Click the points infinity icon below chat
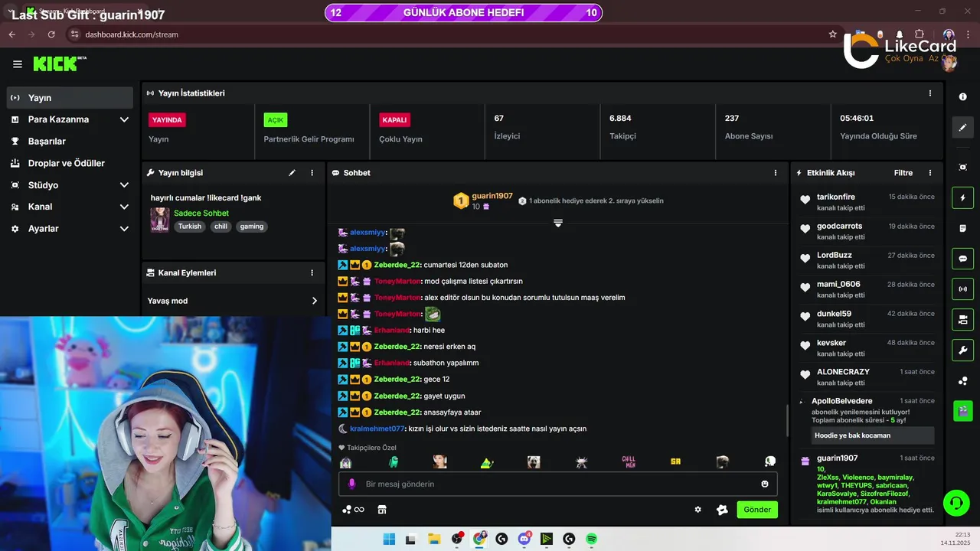 click(x=353, y=510)
